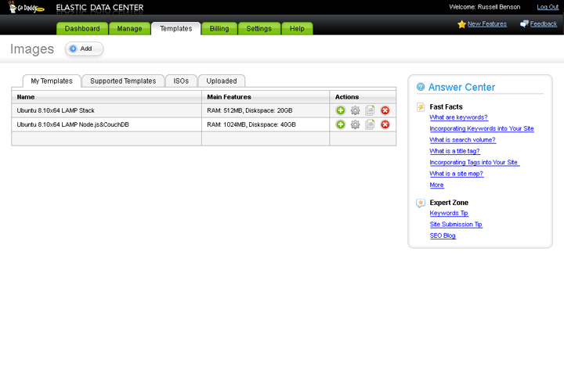Sort table by Name column header

point(26,97)
